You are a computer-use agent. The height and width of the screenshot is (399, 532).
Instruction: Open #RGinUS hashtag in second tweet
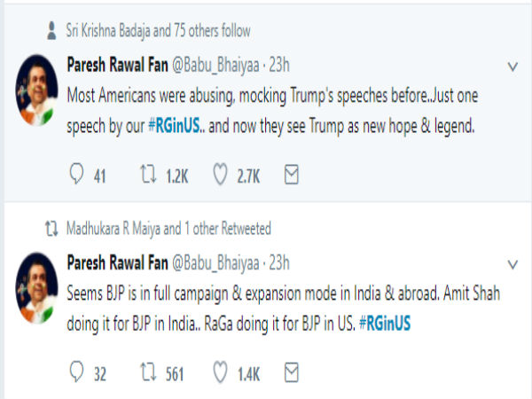pyautogui.click(x=385, y=325)
